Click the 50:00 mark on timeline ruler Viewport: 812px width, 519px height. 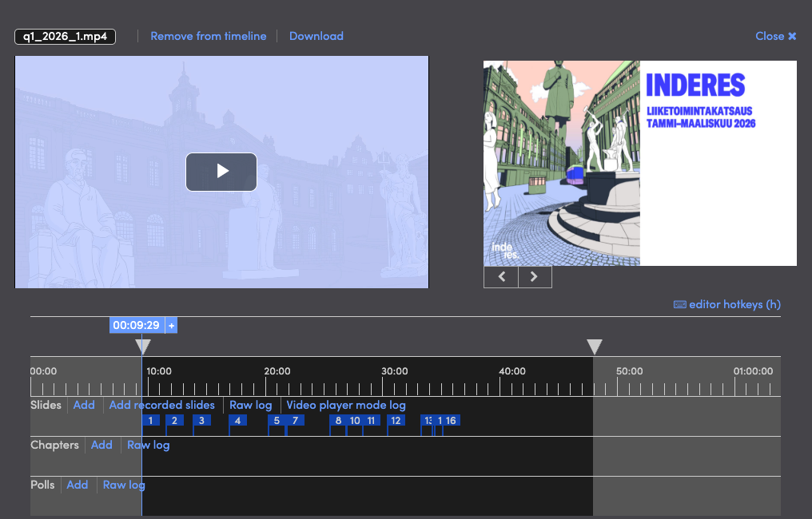click(x=629, y=371)
